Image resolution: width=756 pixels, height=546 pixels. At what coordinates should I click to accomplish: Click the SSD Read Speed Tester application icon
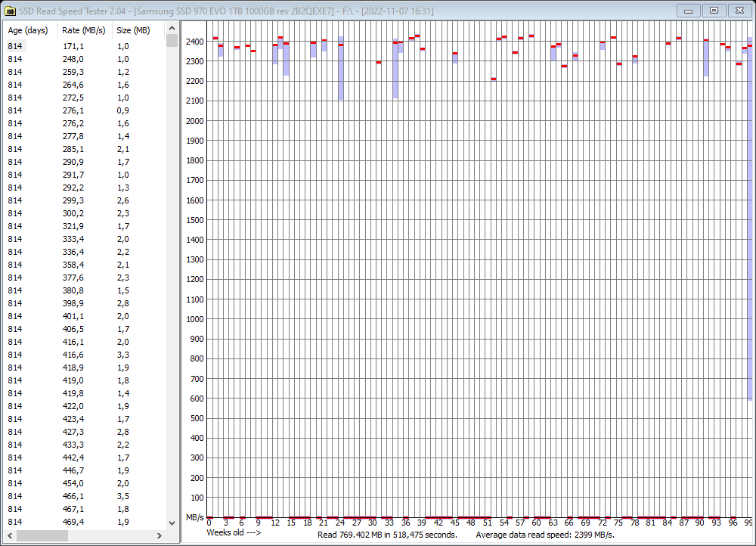10,11
